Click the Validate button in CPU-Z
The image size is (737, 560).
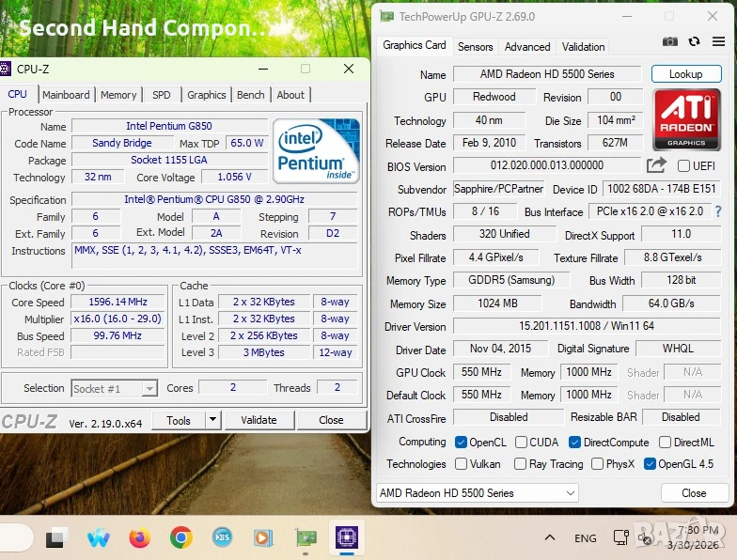click(259, 420)
